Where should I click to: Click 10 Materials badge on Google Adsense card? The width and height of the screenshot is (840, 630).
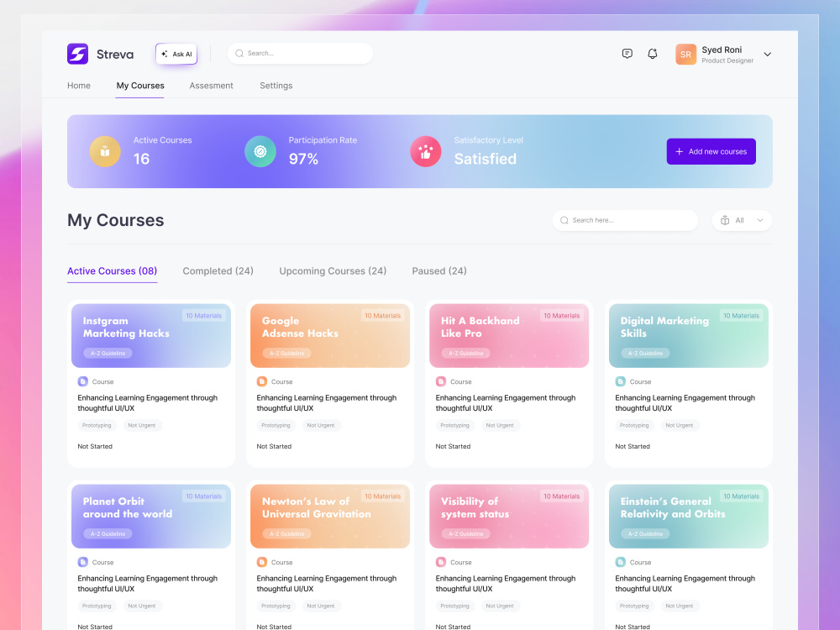(x=382, y=316)
